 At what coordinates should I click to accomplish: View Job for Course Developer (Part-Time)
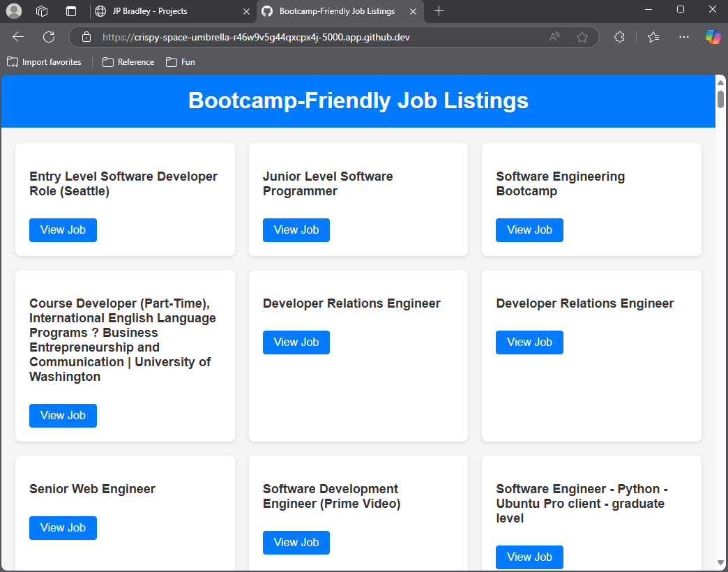coord(63,416)
